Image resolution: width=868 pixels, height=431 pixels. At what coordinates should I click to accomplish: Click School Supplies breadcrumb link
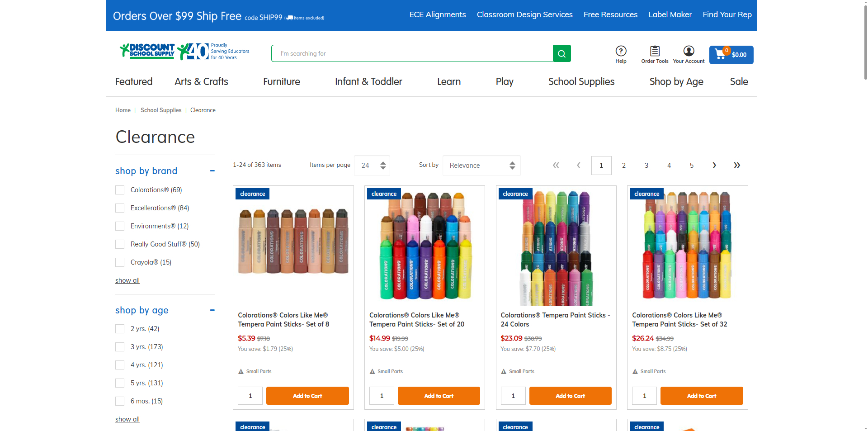(161, 110)
